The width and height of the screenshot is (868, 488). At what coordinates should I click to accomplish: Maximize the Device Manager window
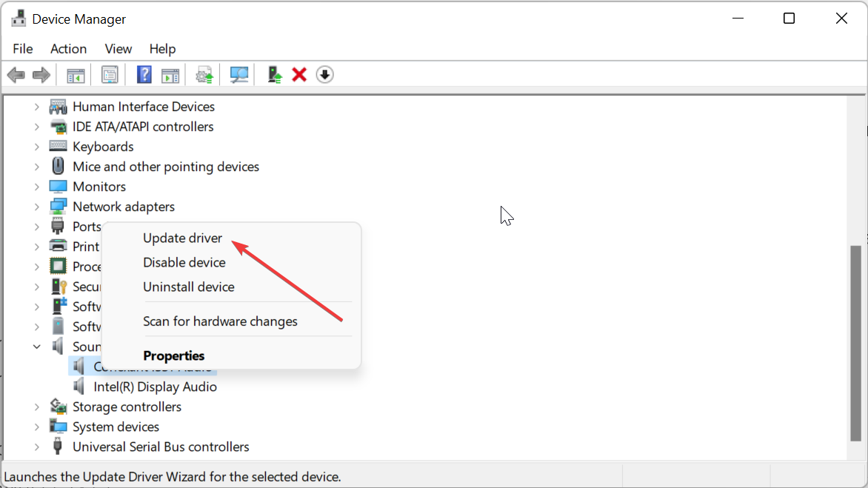pos(789,19)
